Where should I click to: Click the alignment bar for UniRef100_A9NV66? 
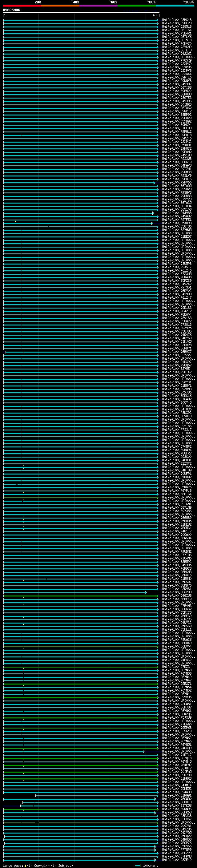[79, 183]
